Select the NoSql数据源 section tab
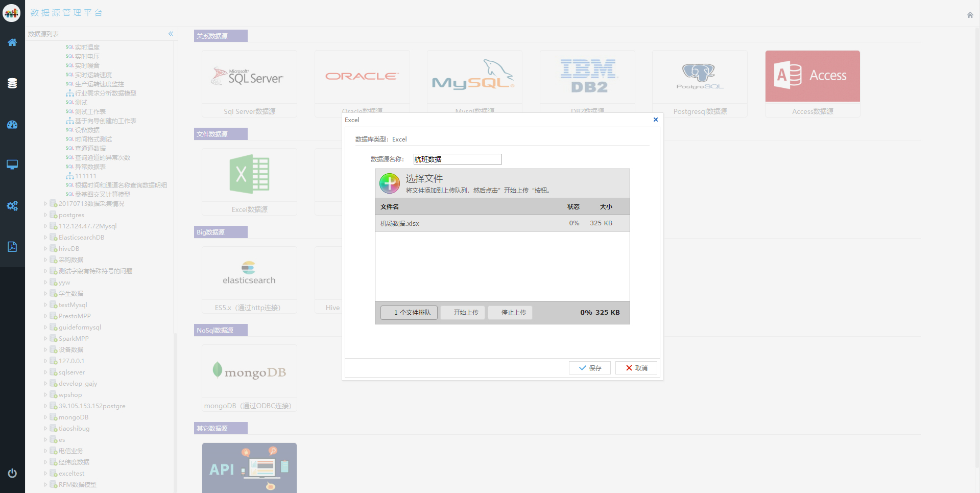The width and height of the screenshot is (980, 493). click(221, 331)
